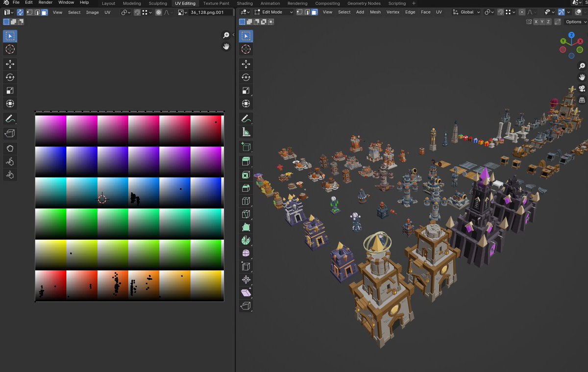Open the Edit Mode dropdown
Viewport: 588px width, 372px height.
pyautogui.click(x=274, y=12)
